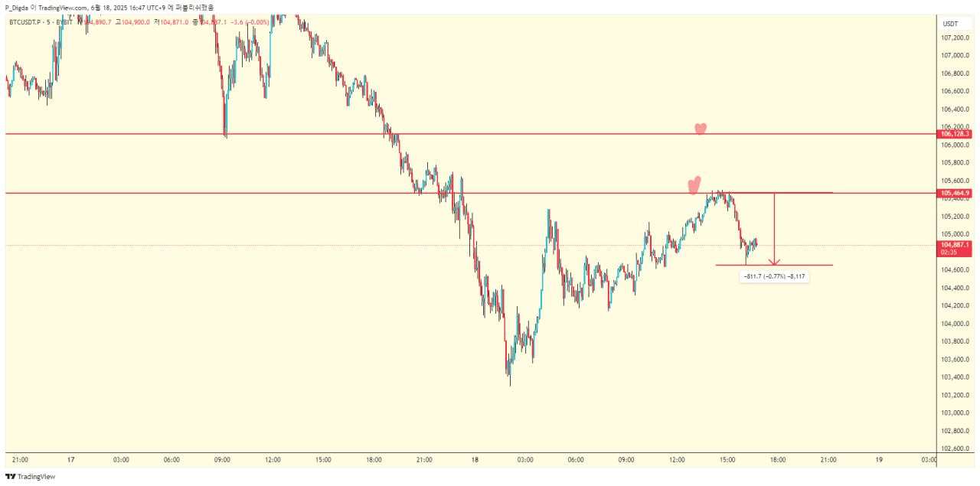Click the 105,464.9 red price label

954,193
